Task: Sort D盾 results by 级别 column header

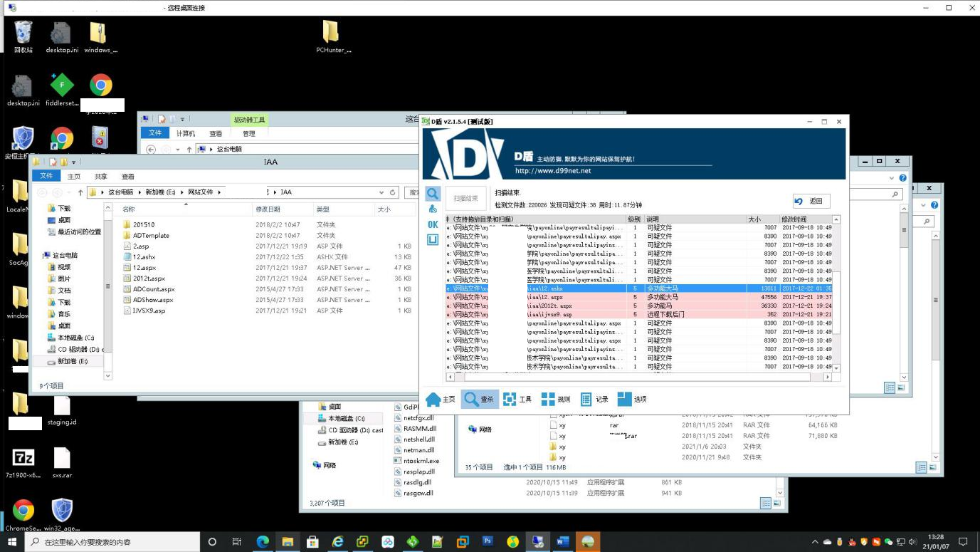Action: (x=634, y=219)
